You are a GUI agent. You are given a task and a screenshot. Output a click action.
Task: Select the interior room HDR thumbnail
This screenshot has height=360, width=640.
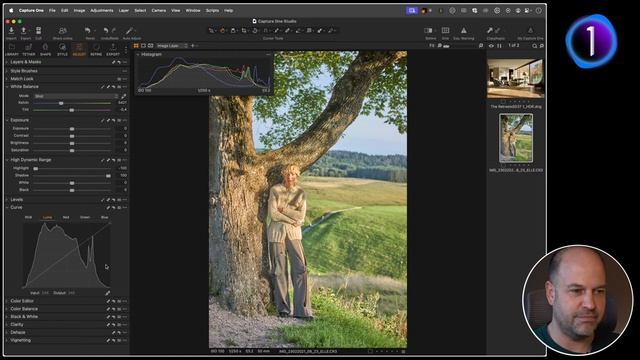516,78
